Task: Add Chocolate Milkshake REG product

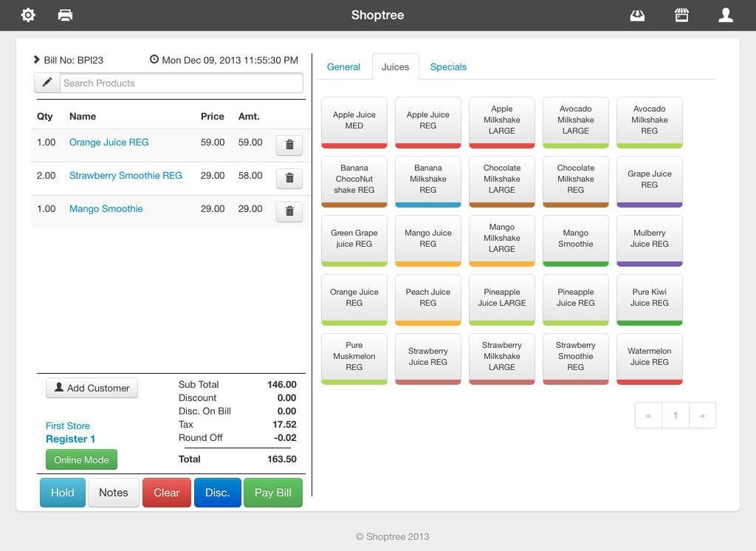Action: coord(576,182)
